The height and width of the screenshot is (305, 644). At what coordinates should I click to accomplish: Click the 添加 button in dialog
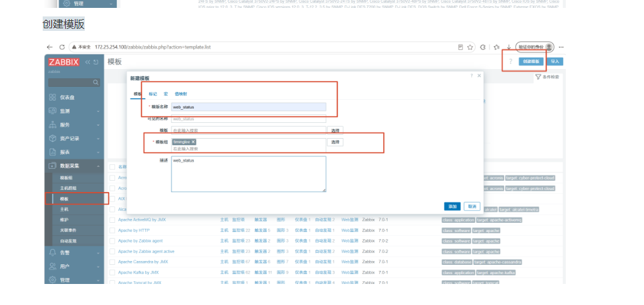(452, 206)
